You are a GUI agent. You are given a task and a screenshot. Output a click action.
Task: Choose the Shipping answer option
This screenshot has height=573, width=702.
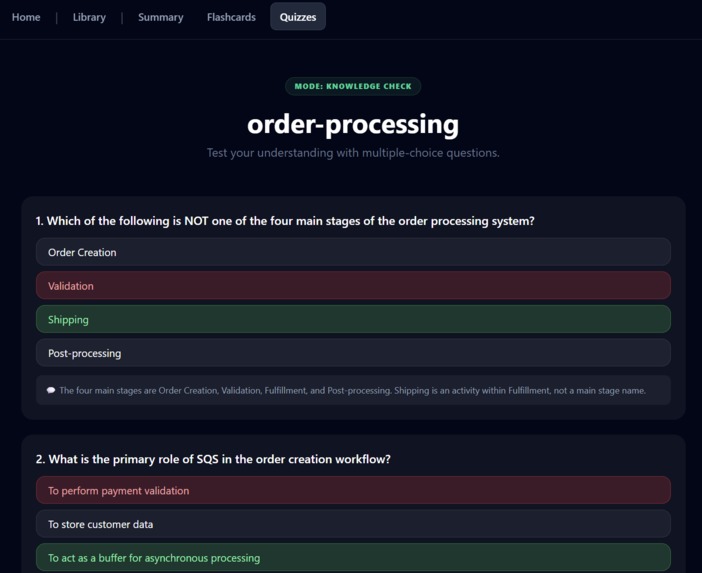(x=353, y=319)
